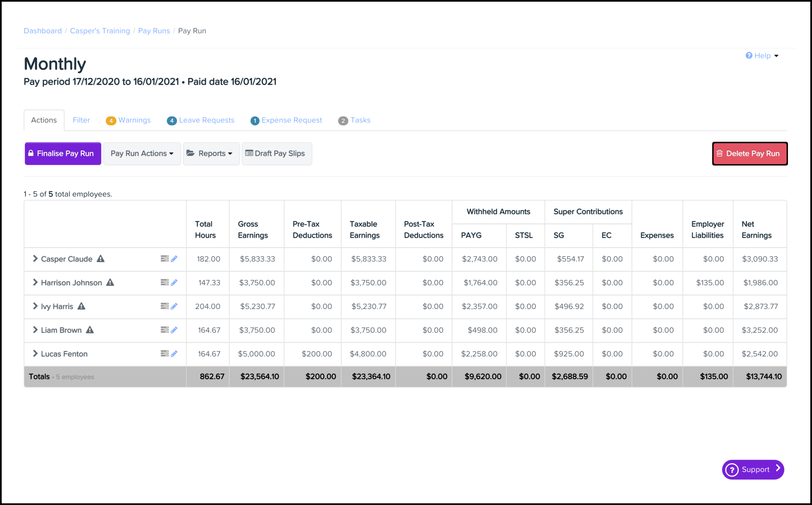Switch to the Leave Requests tab
The width and height of the screenshot is (812, 505).
click(201, 120)
